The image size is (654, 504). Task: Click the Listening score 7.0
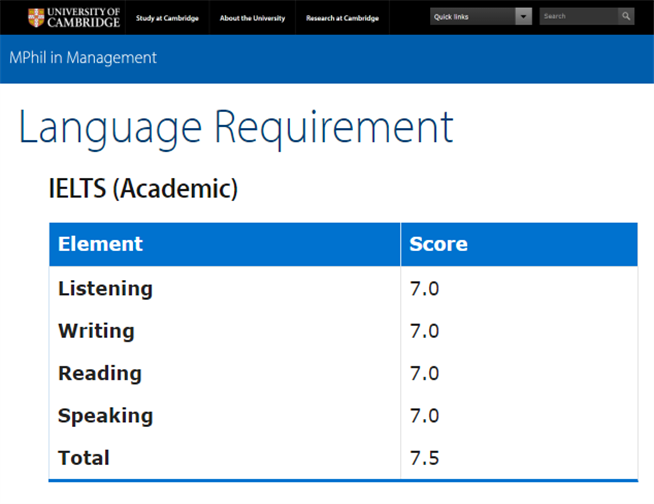coord(425,289)
